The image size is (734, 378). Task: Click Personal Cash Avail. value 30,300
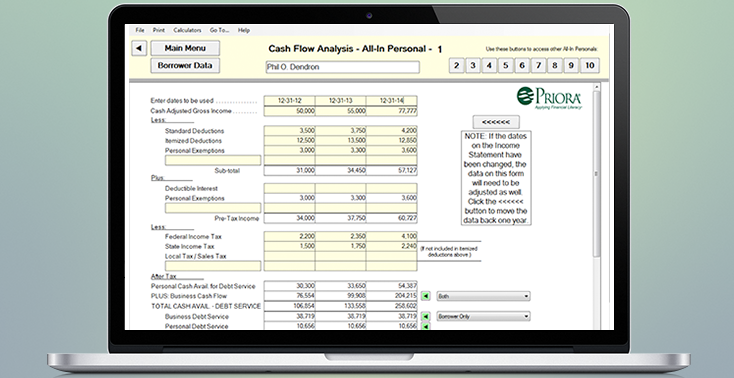click(x=289, y=286)
